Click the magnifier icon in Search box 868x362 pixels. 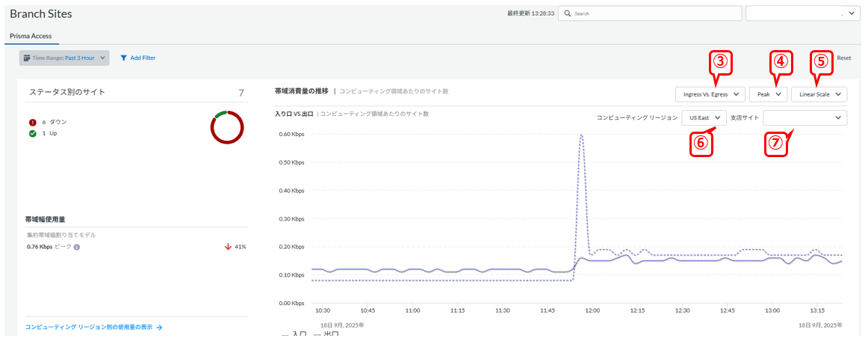tap(567, 13)
